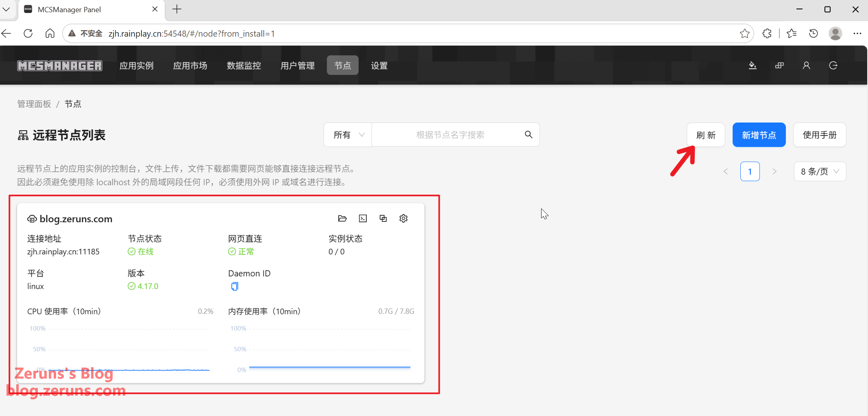Click the 0.7G / 7.8G memory value
Viewport: 868px width, 416px height.
[x=396, y=311]
